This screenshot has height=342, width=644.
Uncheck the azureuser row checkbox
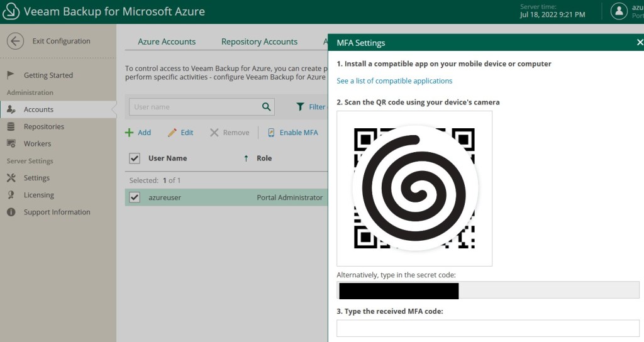(x=134, y=197)
